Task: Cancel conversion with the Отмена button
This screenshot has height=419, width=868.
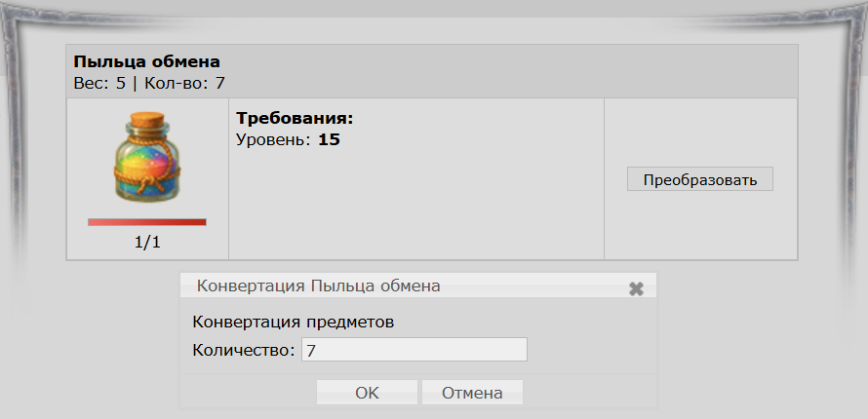Action: pos(472,394)
